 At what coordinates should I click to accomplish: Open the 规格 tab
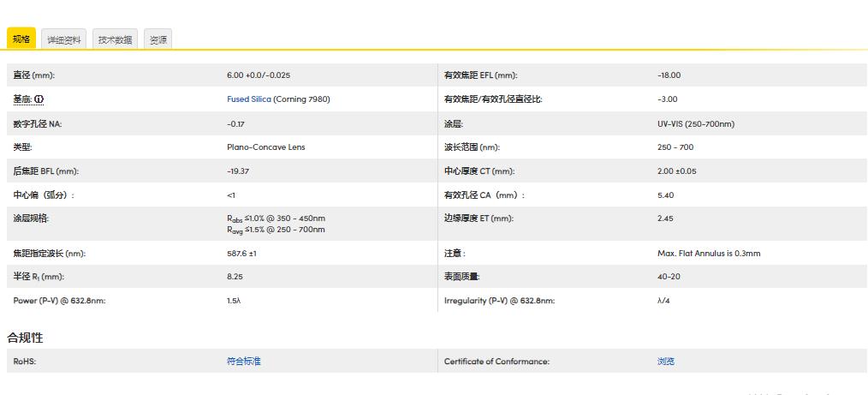click(21, 39)
